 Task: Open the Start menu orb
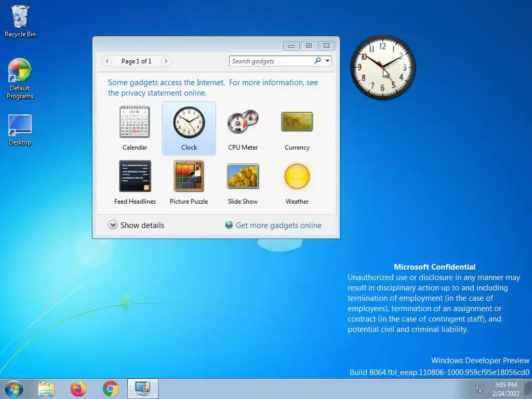click(14, 389)
